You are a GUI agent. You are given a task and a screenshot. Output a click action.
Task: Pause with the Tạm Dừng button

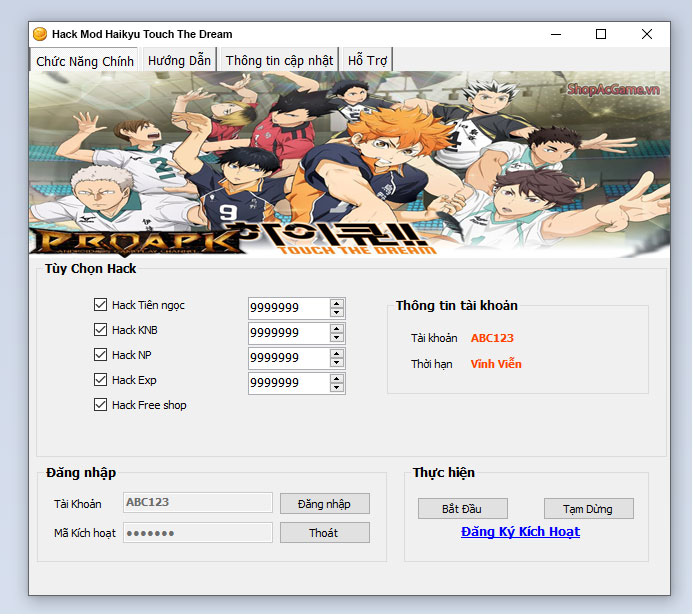588,509
